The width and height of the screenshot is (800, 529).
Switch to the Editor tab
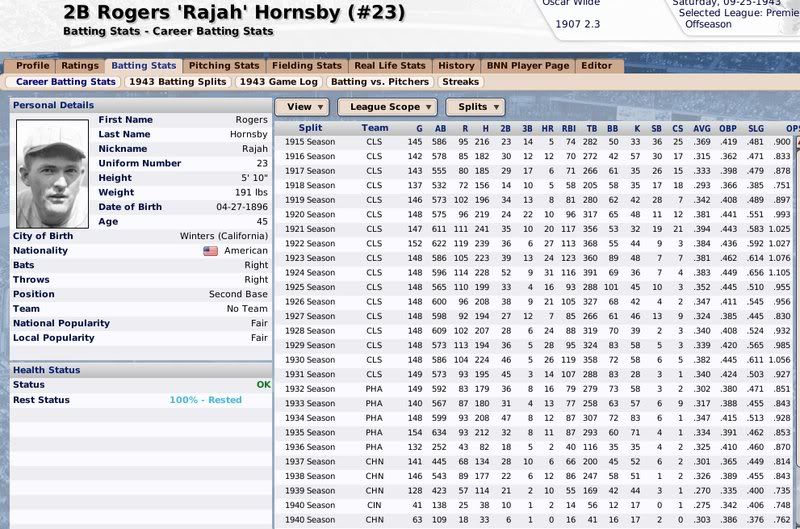(x=596, y=66)
